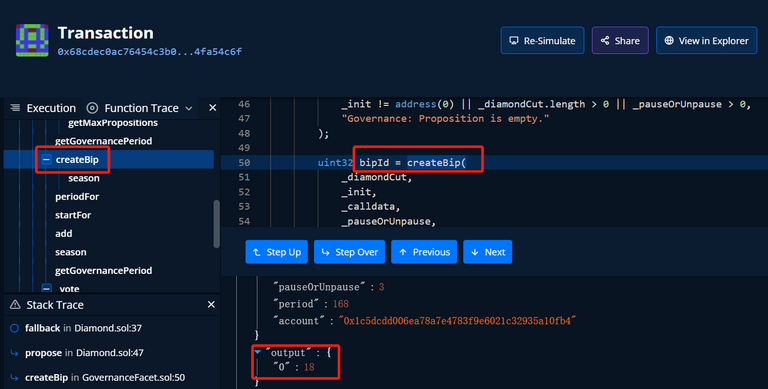Go to the Next step
The image size is (768, 389).
tap(488, 252)
